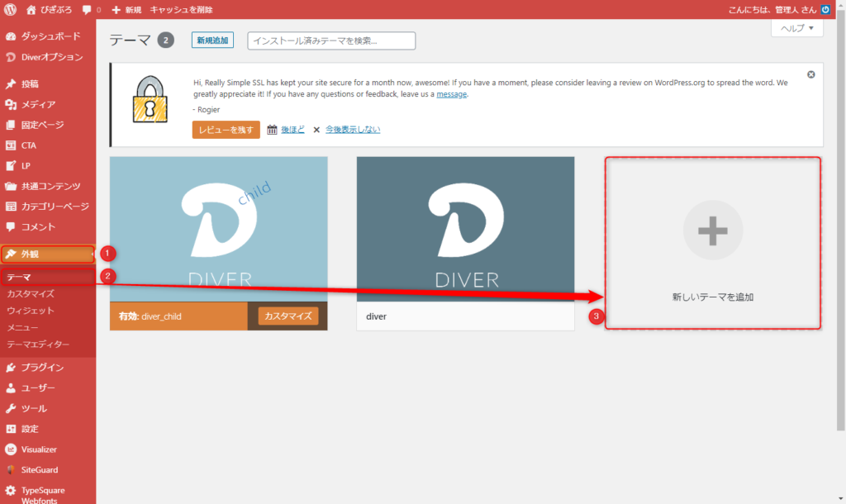Click the Diverオプション icon in sidebar
The width and height of the screenshot is (846, 504).
pos(11,57)
